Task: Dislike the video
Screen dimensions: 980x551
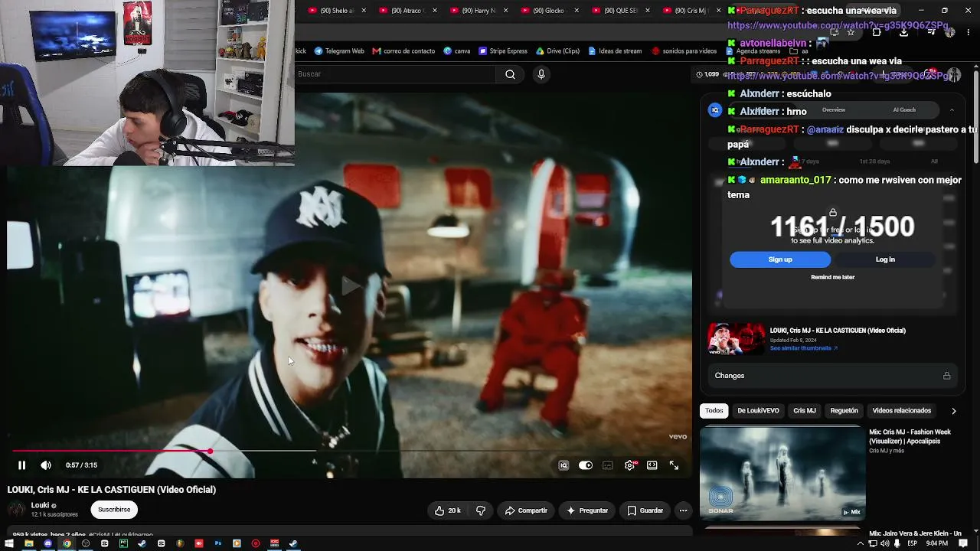Action: [x=481, y=510]
